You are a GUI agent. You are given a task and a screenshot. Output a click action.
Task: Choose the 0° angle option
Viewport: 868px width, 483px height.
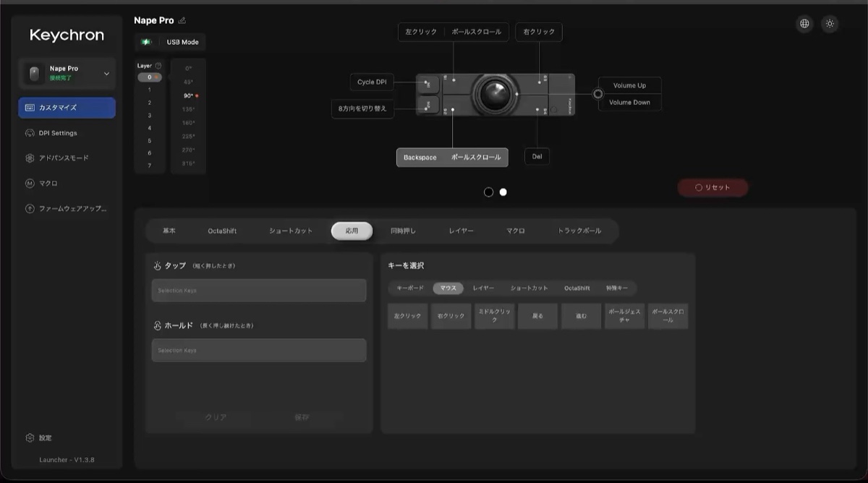click(x=189, y=69)
